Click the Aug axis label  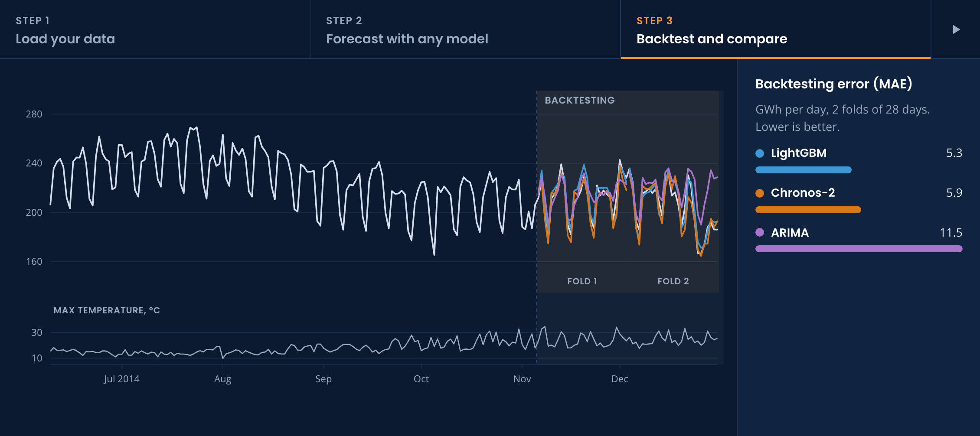[222, 379]
